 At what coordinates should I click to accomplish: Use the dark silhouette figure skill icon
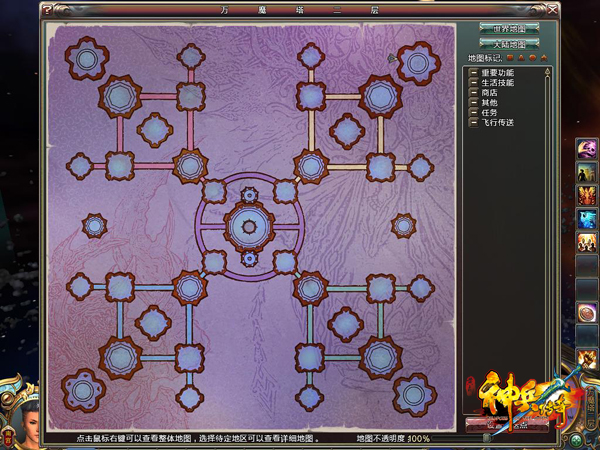coord(587,172)
